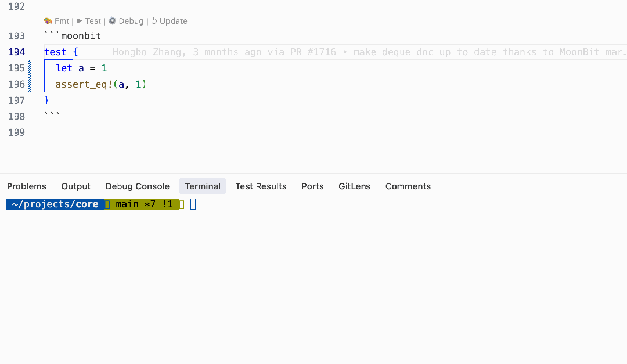Click the GitLens blame annotation by Hongbo Zhang
The width and height of the screenshot is (627, 364).
point(369,52)
